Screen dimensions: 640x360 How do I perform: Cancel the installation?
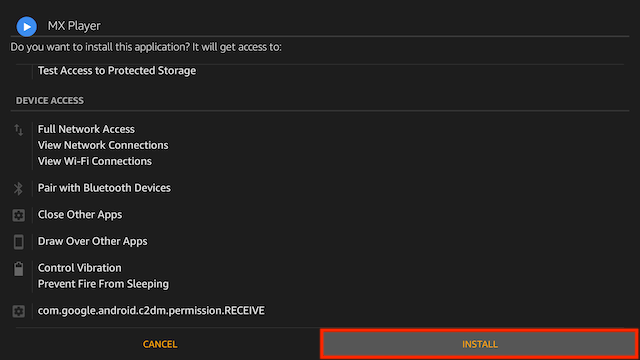[160, 344]
